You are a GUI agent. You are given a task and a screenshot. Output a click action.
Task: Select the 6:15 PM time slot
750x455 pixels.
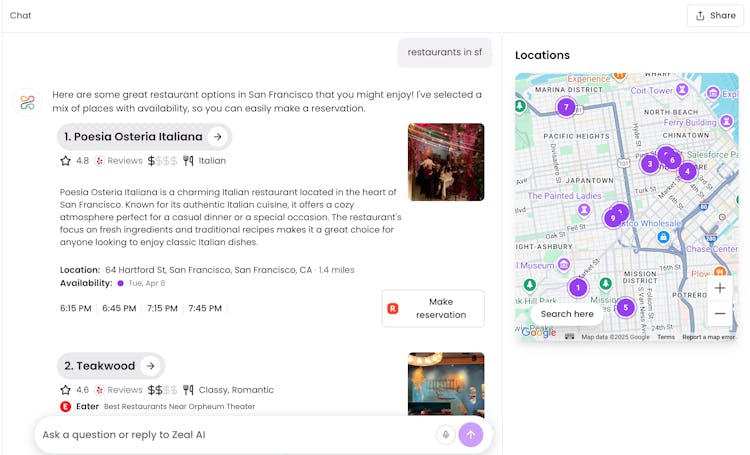click(x=76, y=308)
